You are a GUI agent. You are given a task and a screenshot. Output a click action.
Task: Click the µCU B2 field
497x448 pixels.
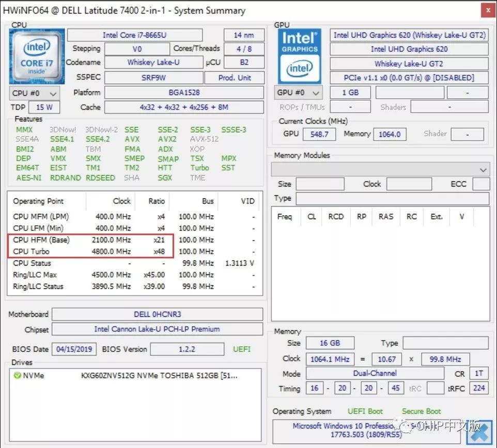(244, 62)
